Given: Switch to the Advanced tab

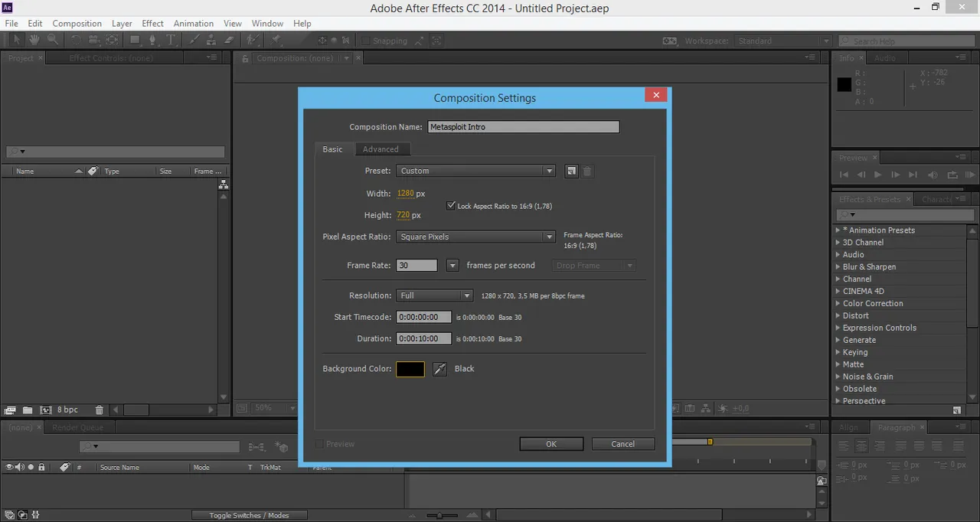Looking at the screenshot, I should coord(381,149).
